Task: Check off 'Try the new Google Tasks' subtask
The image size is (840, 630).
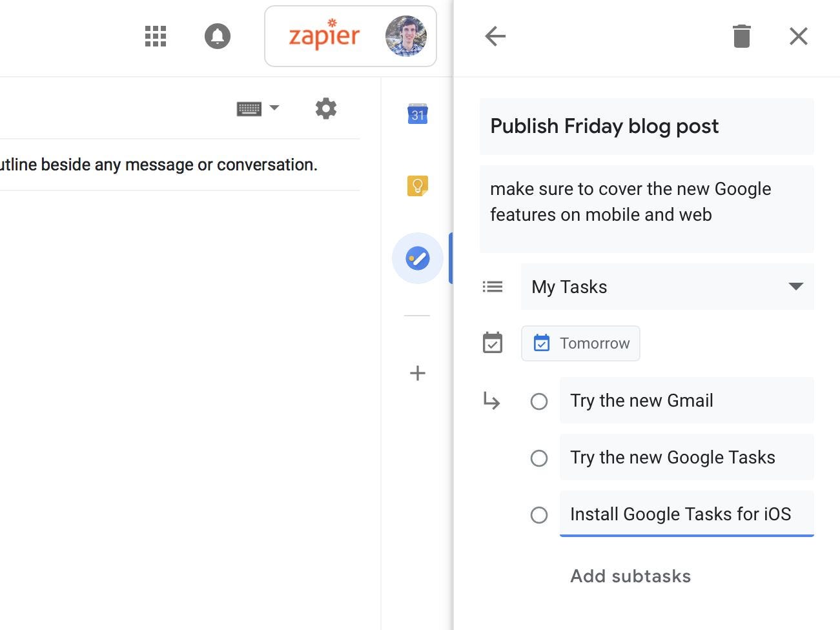Action: 539,458
